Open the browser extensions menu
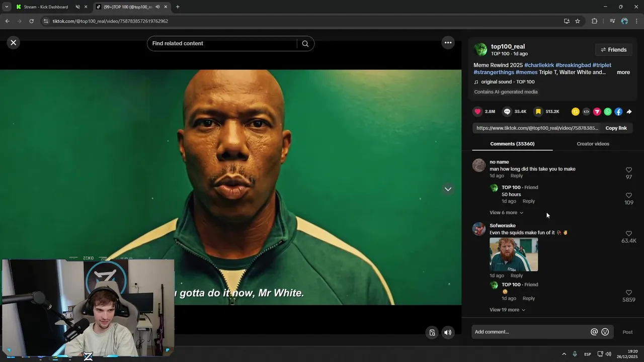The image size is (644, 362). point(594,21)
